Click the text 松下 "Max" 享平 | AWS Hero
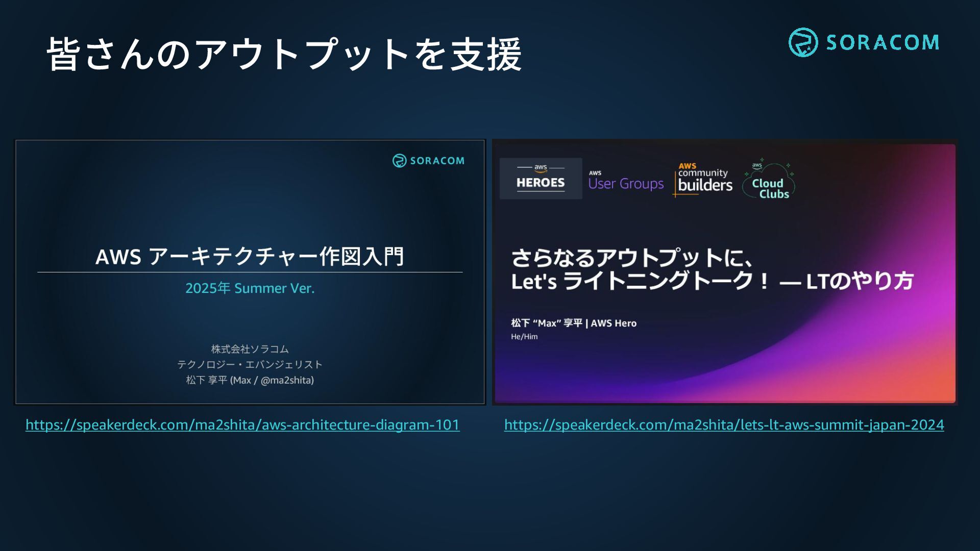This screenshot has height=551, width=980. pyautogui.click(x=574, y=323)
